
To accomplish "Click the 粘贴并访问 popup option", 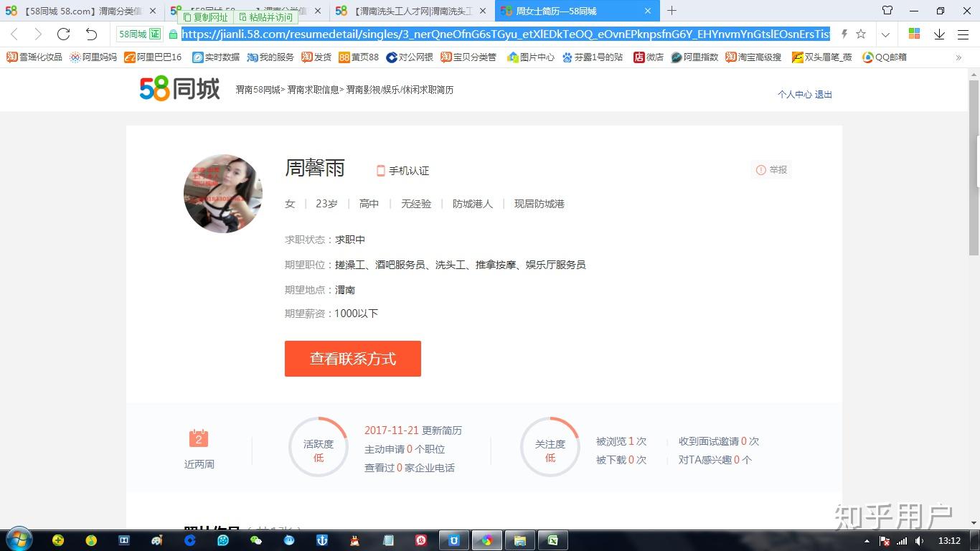I will 265,17.
